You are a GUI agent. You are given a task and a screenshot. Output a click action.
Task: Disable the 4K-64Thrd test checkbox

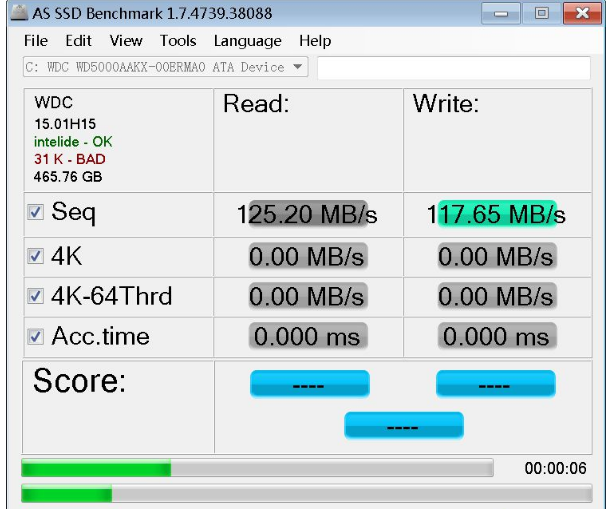click(x=36, y=297)
